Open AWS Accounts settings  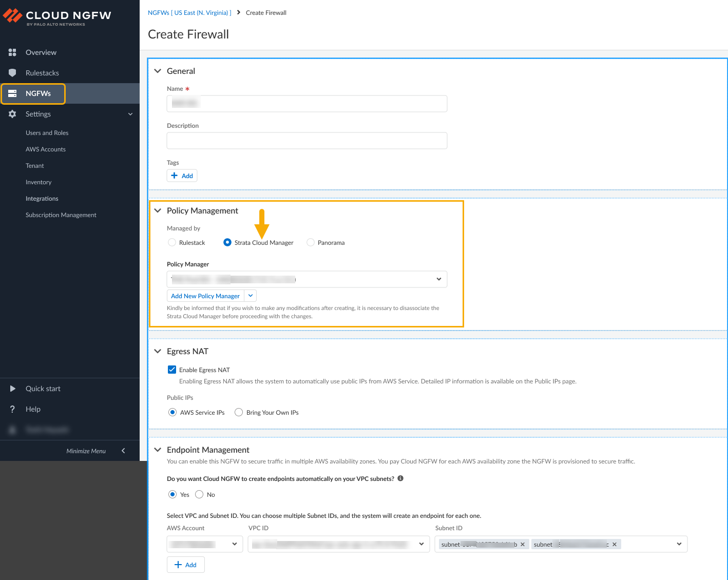[46, 149]
